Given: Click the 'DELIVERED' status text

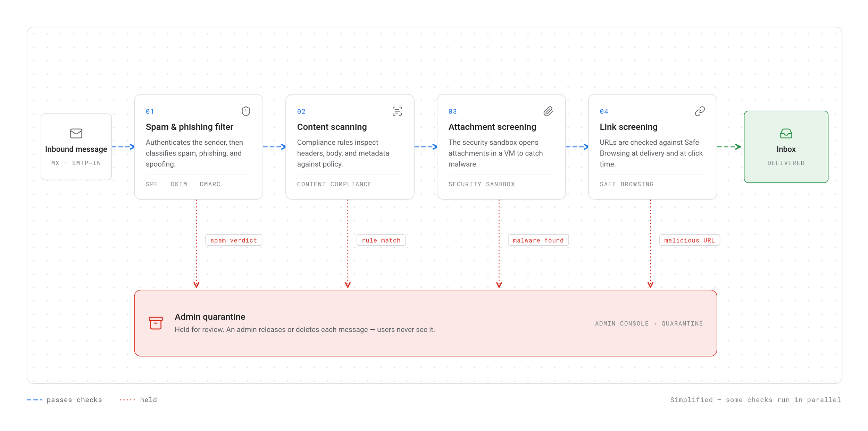Looking at the screenshot, I should 786,163.
